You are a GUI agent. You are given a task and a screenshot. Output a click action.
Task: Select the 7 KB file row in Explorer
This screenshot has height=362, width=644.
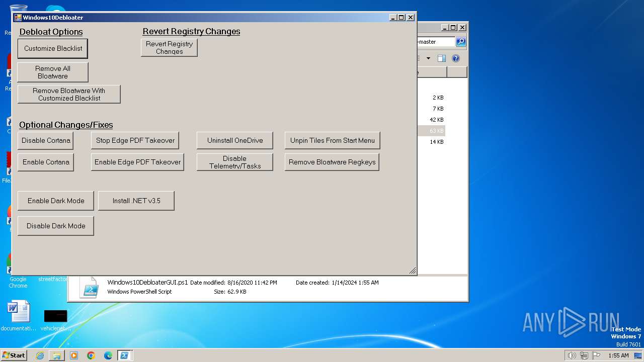[x=432, y=109]
